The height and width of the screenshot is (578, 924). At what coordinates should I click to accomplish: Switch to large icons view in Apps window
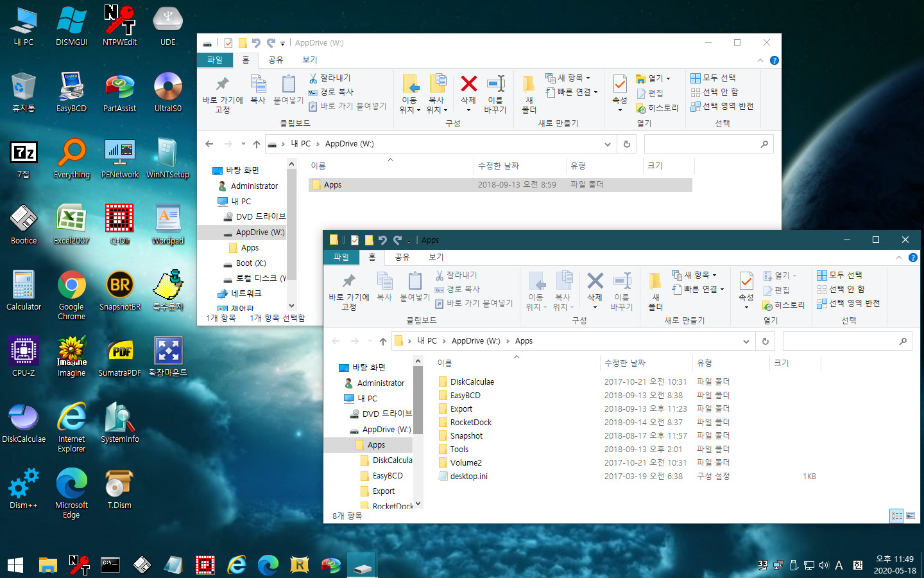tap(911, 515)
